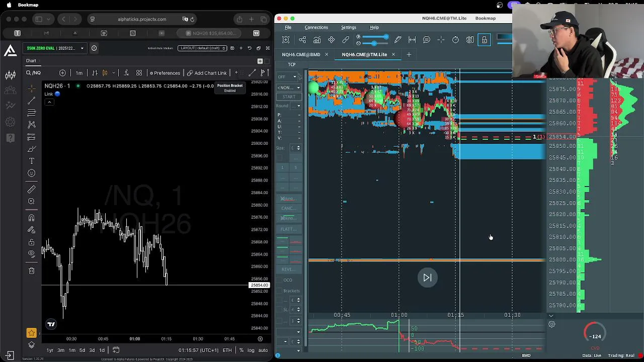Open the chart layout grid icon
Viewport: 644px width, 362px height.
tap(139, 73)
